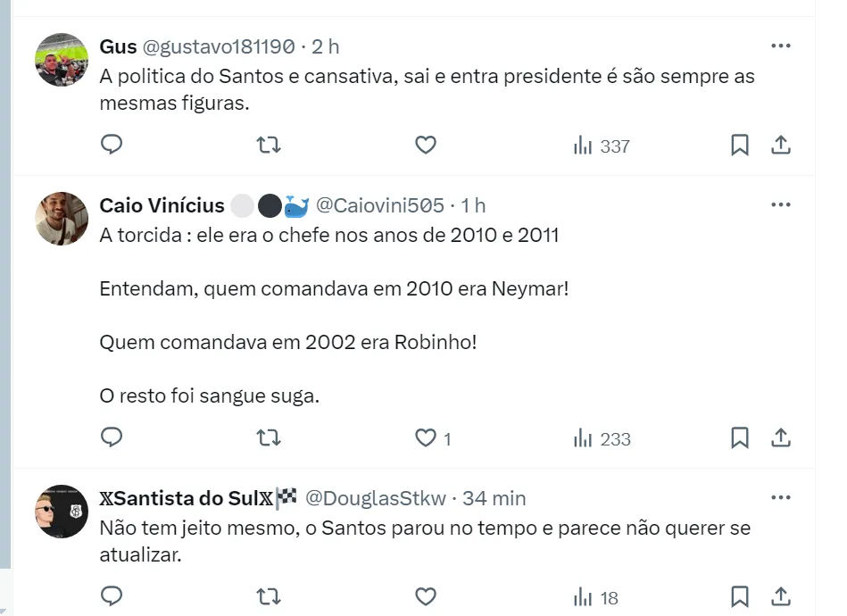Click Caio Vinícius's profile picture
Screen dimensions: 847x616
[62, 219]
